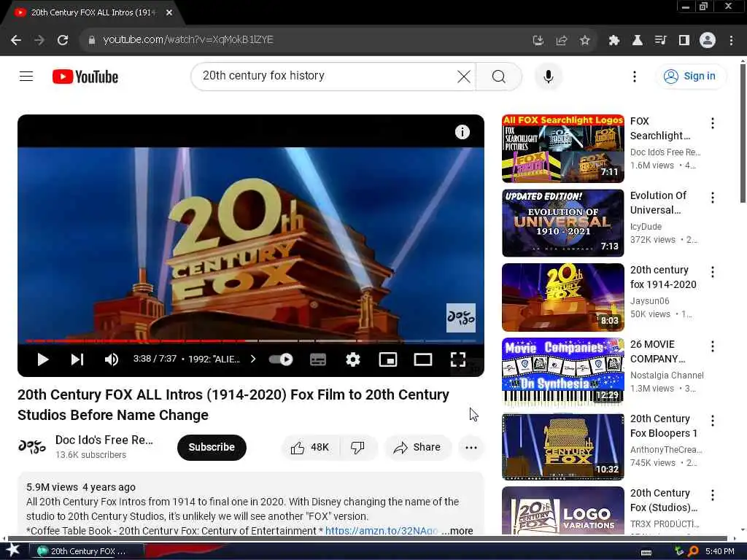Go to the YouTube home logo
This screenshot has height=560, width=747.
(x=85, y=77)
